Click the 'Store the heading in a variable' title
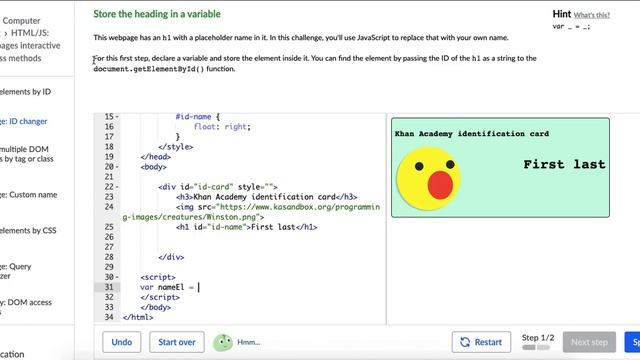This screenshot has width=640, height=360. 157,14
